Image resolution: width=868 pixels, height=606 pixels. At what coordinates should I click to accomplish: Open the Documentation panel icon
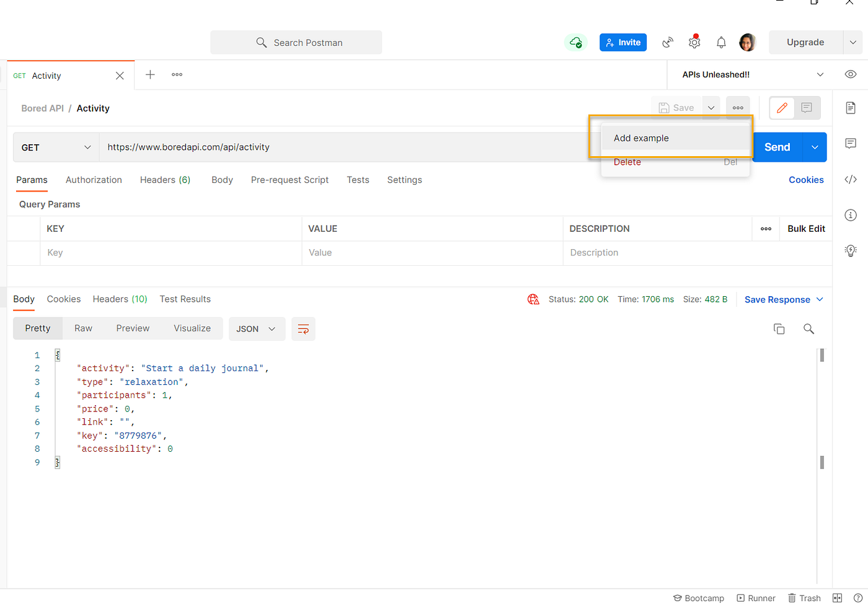pyautogui.click(x=850, y=107)
